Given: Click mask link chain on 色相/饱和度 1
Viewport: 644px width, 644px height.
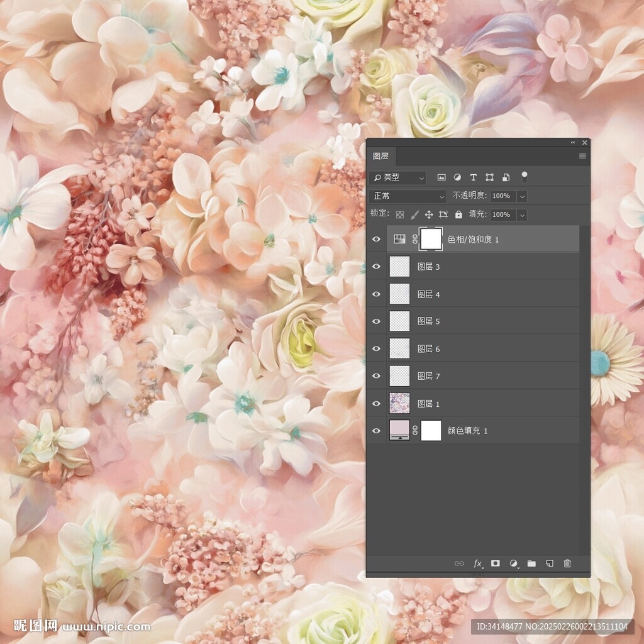Looking at the screenshot, I should tap(415, 239).
